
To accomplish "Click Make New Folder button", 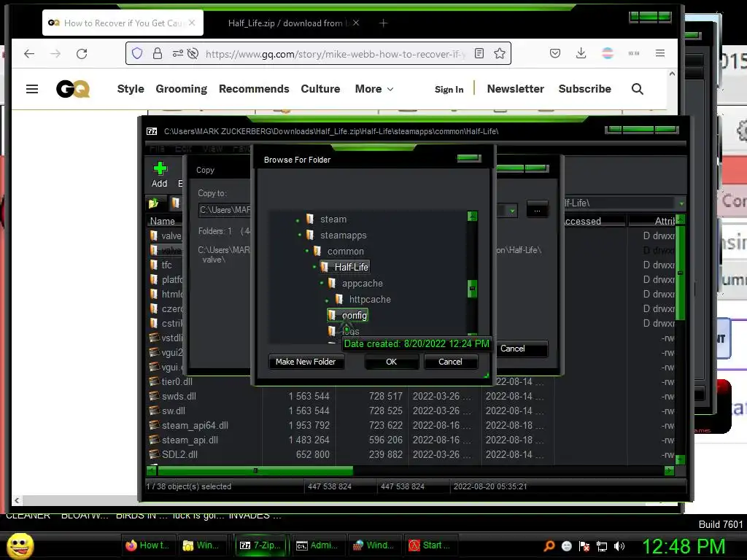I will tap(306, 362).
